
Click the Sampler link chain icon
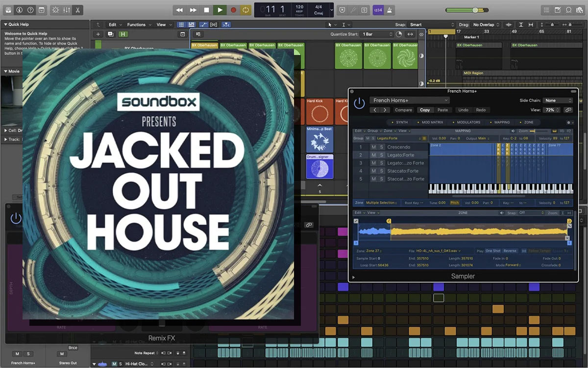point(568,110)
